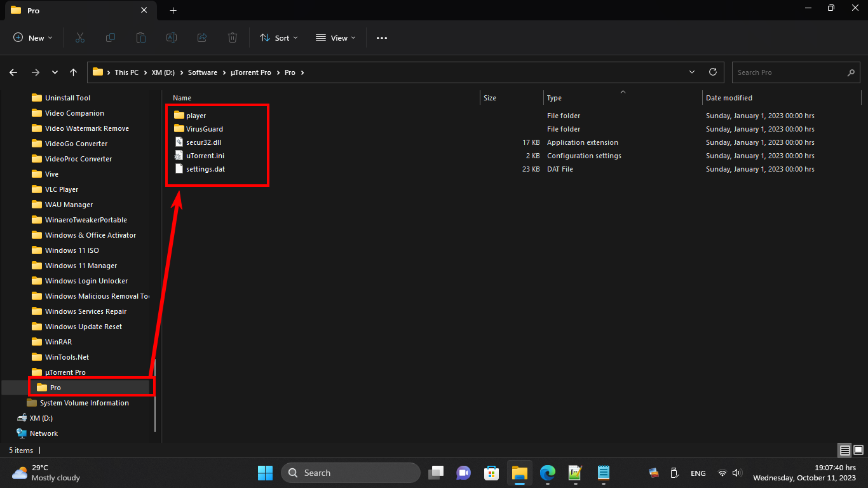The height and width of the screenshot is (488, 868).
Task: Expand chevron after Software in address bar
Action: pos(223,72)
